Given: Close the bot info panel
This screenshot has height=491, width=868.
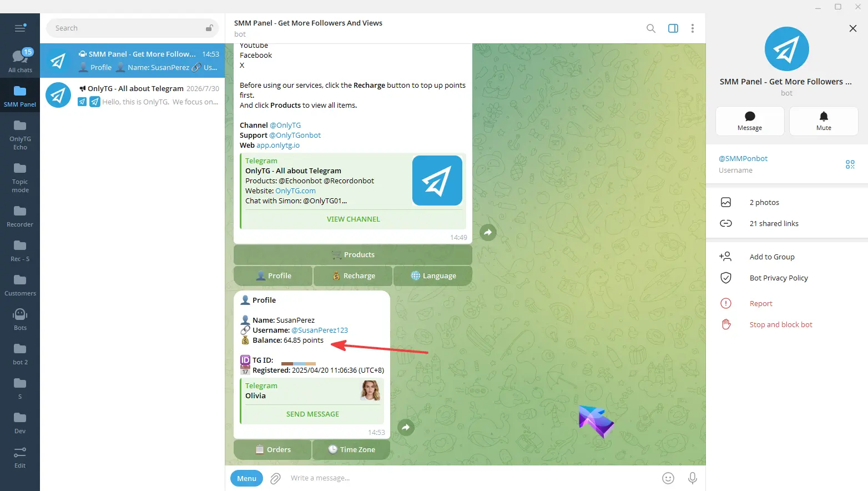Looking at the screenshot, I should click(x=853, y=28).
